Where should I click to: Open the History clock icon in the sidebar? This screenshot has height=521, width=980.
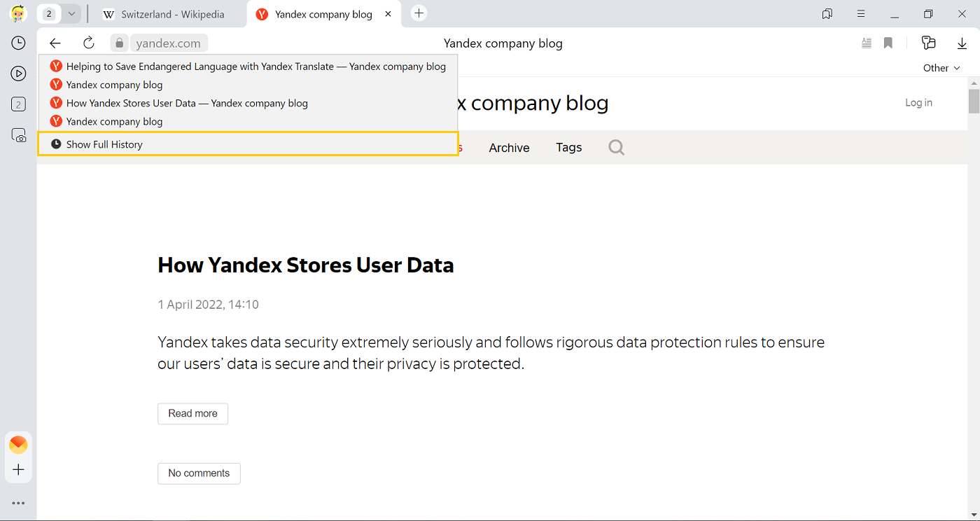[19, 43]
